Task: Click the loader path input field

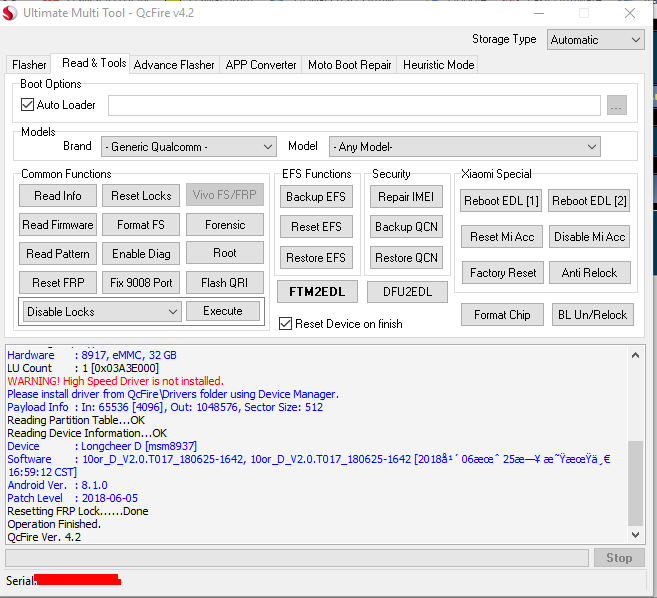Action: [x=354, y=105]
